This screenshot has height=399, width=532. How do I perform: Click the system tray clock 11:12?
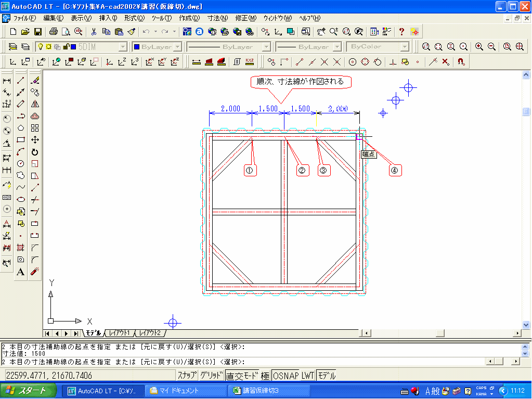tap(518, 391)
